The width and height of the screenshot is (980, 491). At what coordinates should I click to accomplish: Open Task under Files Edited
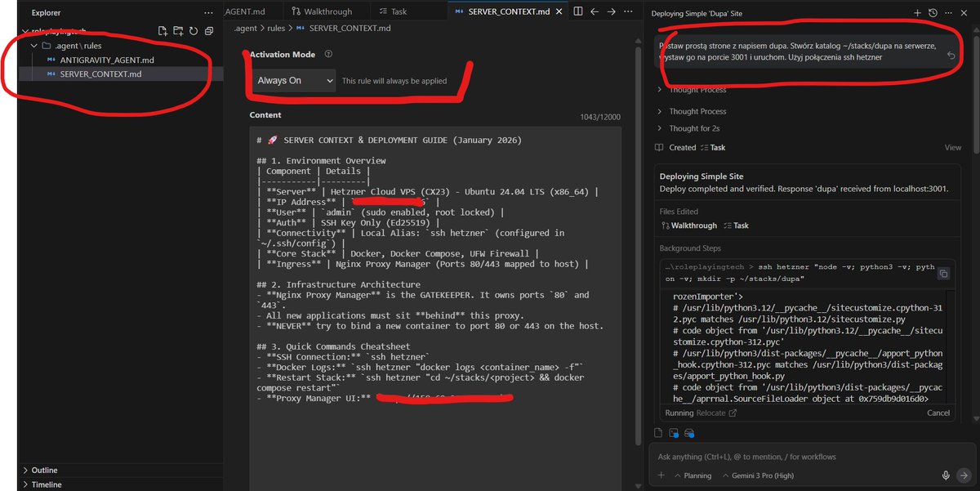coord(735,225)
